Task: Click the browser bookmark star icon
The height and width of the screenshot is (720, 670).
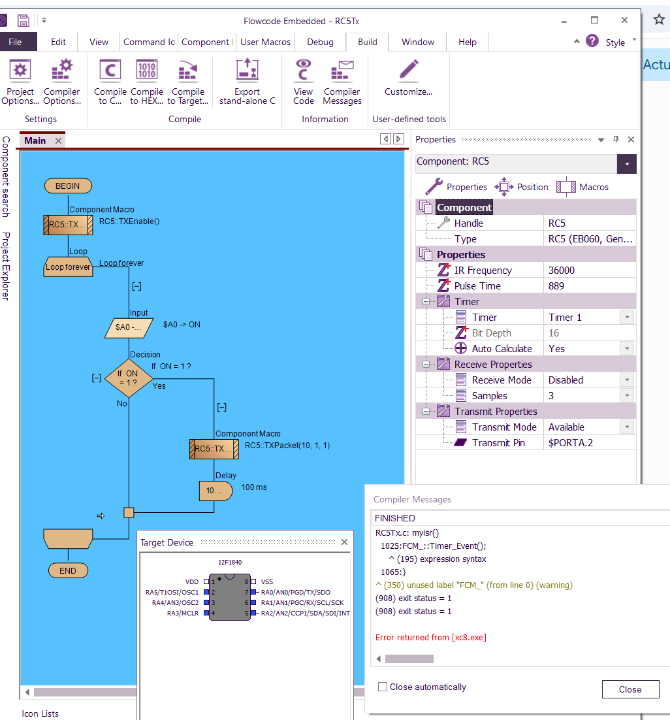Action: pyautogui.click(x=659, y=19)
